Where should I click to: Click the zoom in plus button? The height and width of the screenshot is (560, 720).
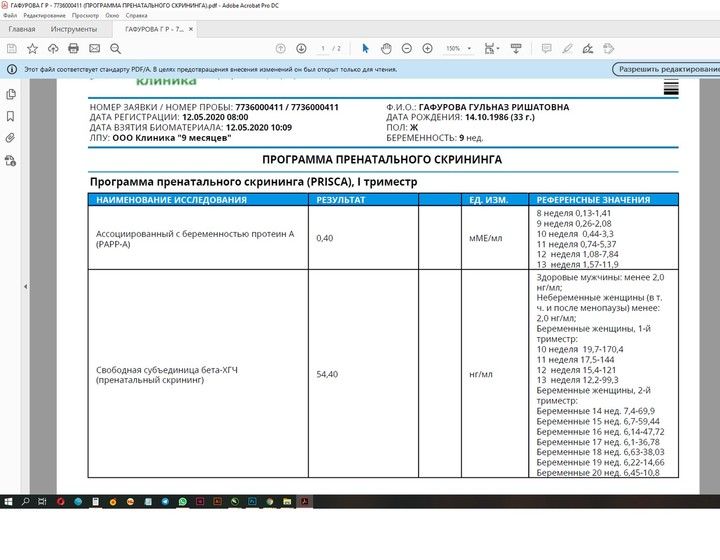[428, 48]
